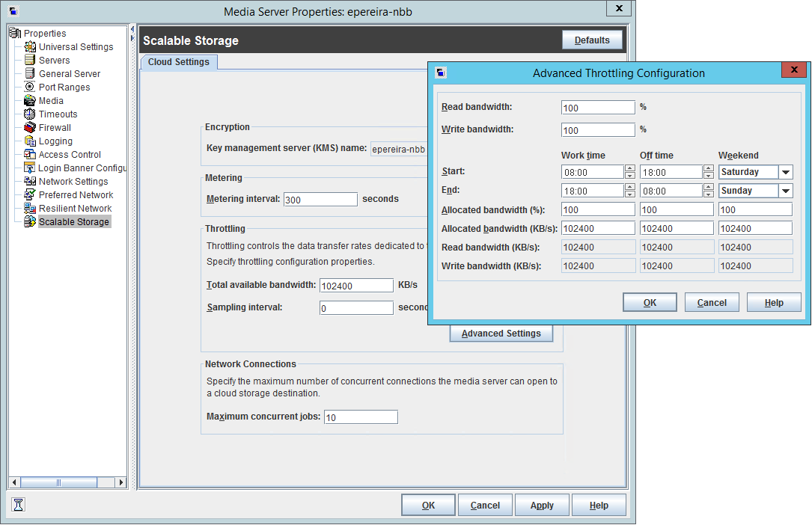812x525 pixels.
Task: Increase Work time start using up arrow
Action: click(x=629, y=168)
